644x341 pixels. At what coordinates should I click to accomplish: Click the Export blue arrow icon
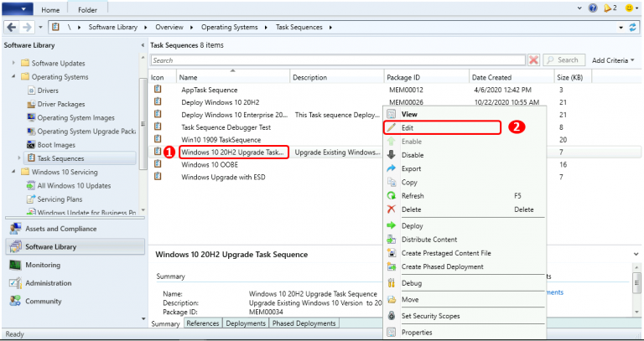[x=392, y=168]
